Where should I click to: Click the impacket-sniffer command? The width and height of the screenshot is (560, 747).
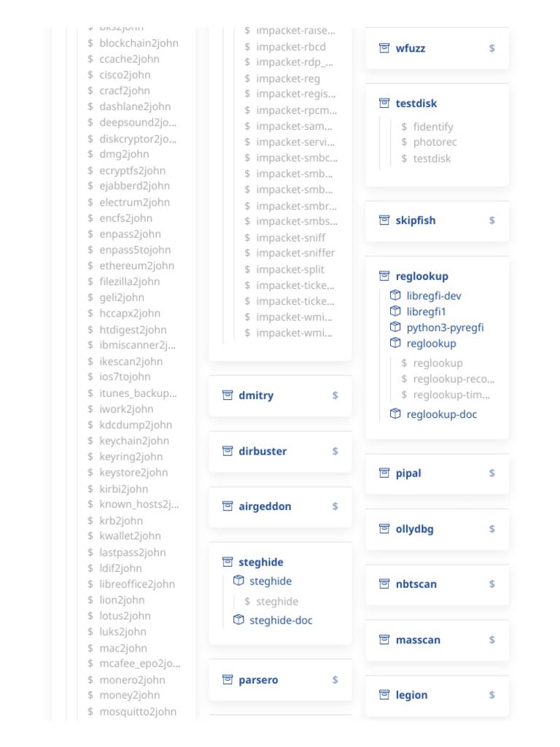(x=295, y=253)
